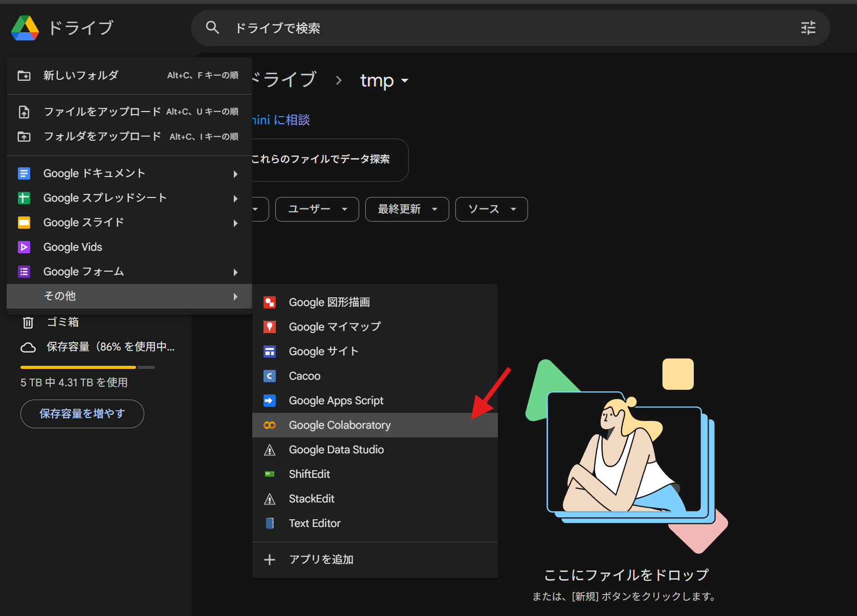Click the Google Apps Script icon
Screen dimensions: 857x616
270,401
